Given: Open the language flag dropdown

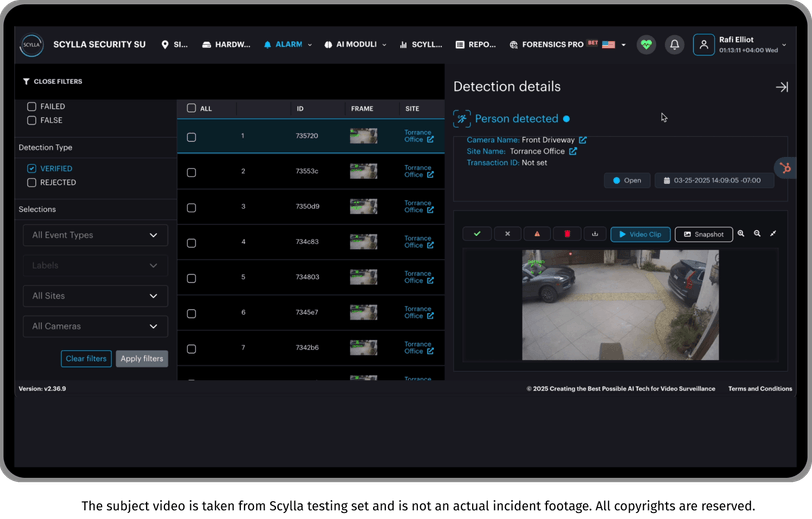Looking at the screenshot, I should pyautogui.click(x=614, y=45).
